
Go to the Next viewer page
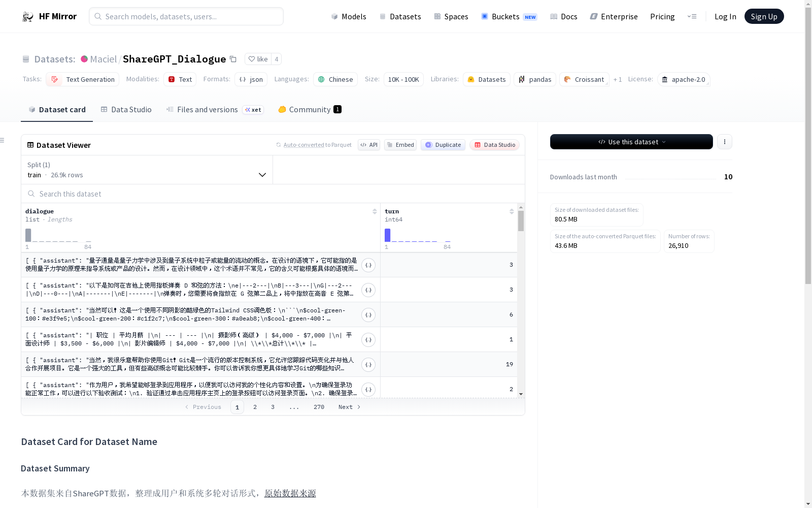tap(349, 407)
